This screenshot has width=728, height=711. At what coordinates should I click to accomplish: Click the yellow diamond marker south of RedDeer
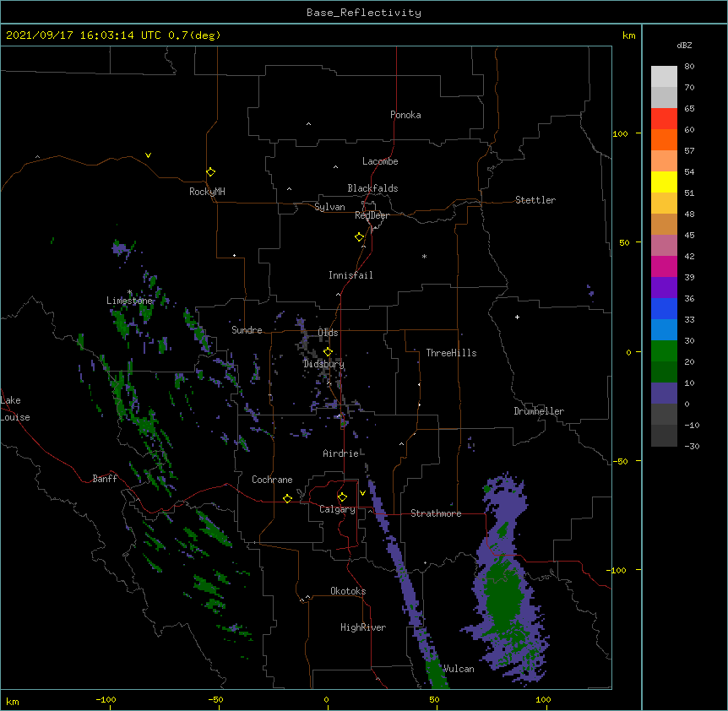tap(359, 237)
